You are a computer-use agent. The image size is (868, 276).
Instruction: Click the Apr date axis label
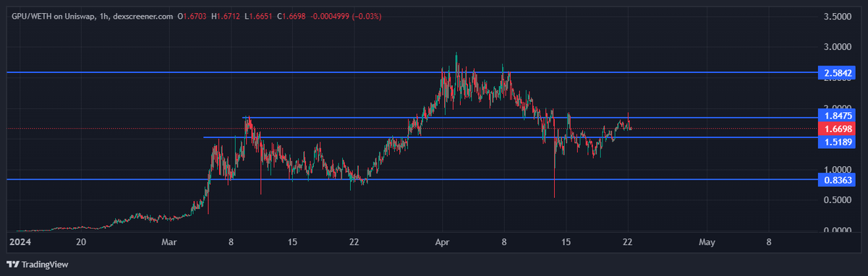pyautogui.click(x=442, y=243)
